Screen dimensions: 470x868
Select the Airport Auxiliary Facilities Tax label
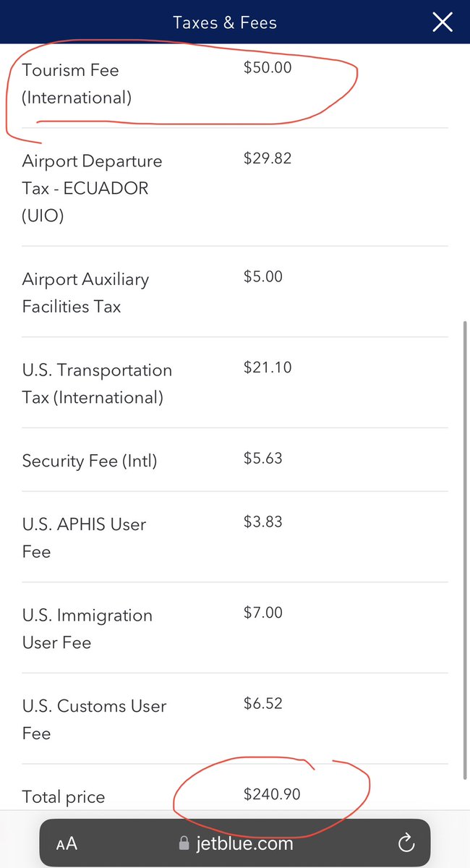point(85,292)
